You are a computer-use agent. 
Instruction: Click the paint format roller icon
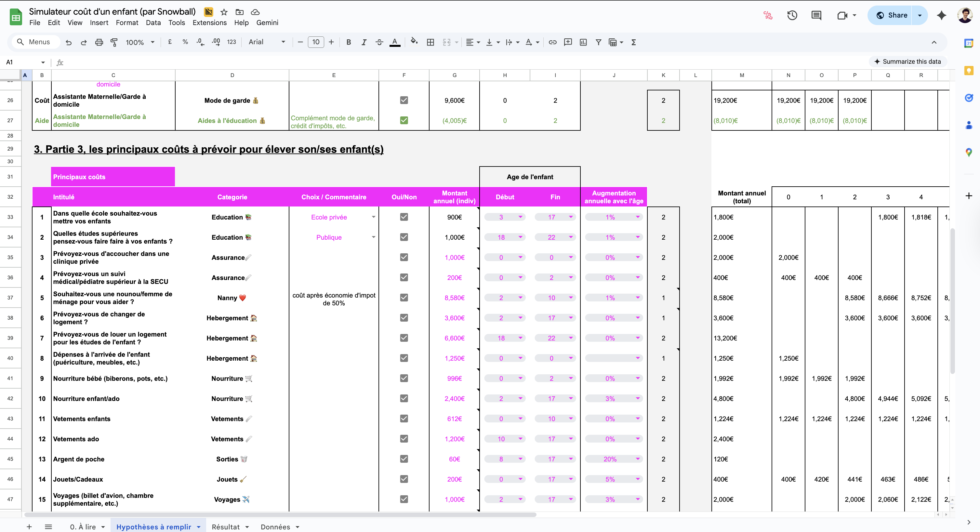(114, 42)
